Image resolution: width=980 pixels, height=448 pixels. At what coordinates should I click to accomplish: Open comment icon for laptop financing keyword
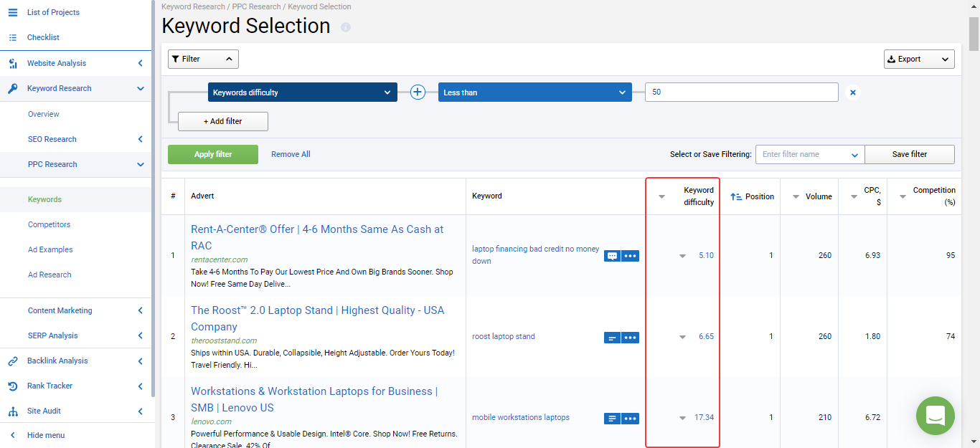(612, 255)
